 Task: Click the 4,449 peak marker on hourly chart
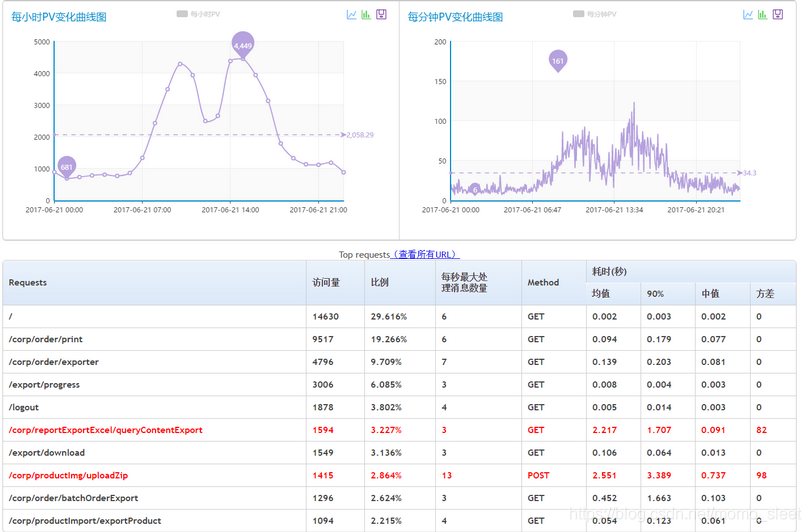click(x=243, y=44)
